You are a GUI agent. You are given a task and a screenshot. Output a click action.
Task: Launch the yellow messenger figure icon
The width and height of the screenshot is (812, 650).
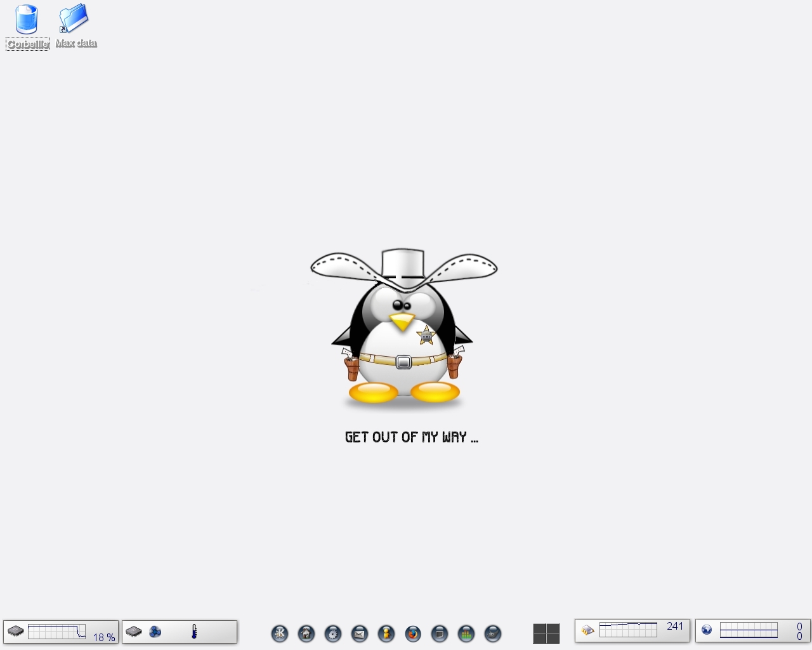tap(386, 633)
